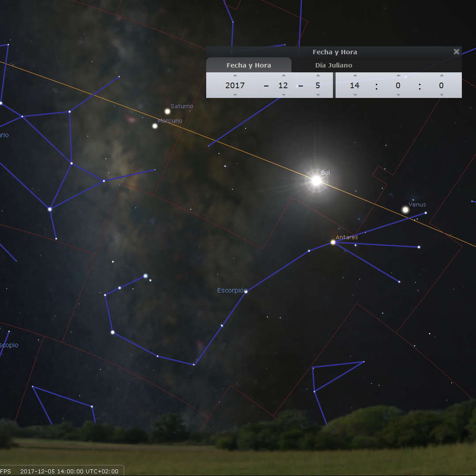Image resolution: width=476 pixels, height=476 pixels.
Task: Pick the planet Mercurio
Action: [x=155, y=126]
